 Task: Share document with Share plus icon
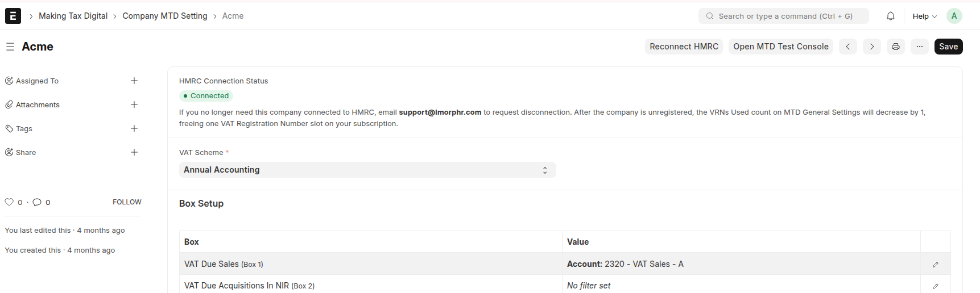(x=134, y=152)
